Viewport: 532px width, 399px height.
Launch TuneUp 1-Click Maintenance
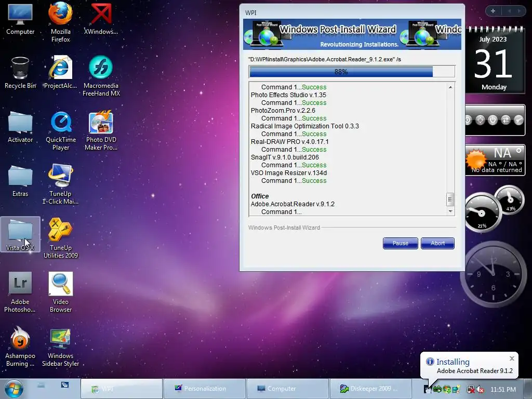[x=60, y=184]
